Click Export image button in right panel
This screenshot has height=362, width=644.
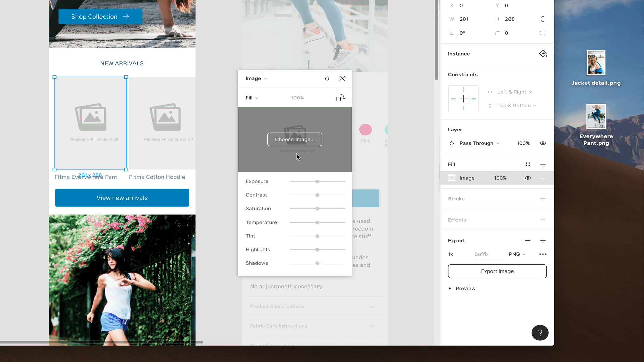coord(497,271)
